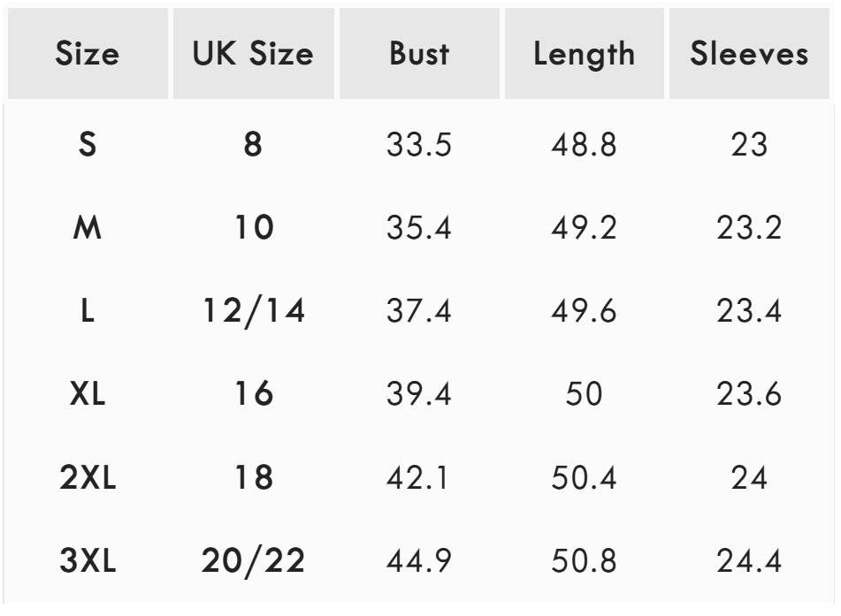841x616 pixels.
Task: Click the Sleeves column header
Action: 749,55
